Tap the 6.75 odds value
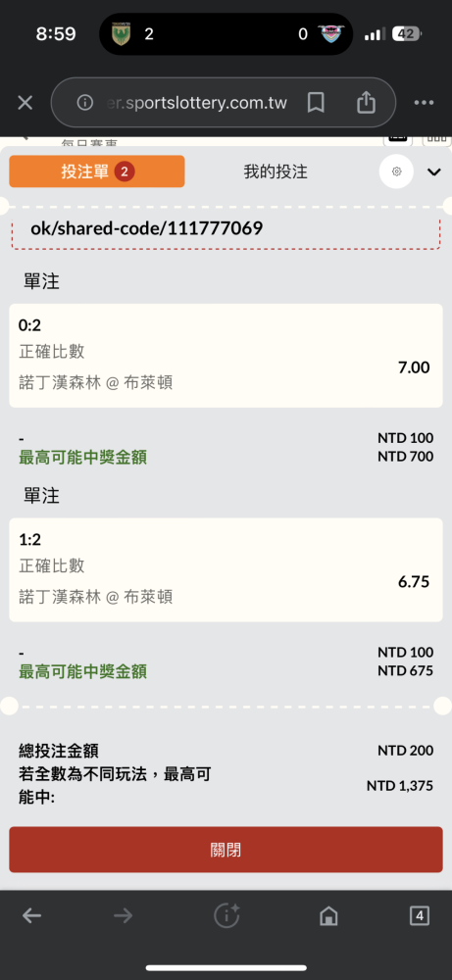This screenshot has height=980, width=452. (x=414, y=582)
